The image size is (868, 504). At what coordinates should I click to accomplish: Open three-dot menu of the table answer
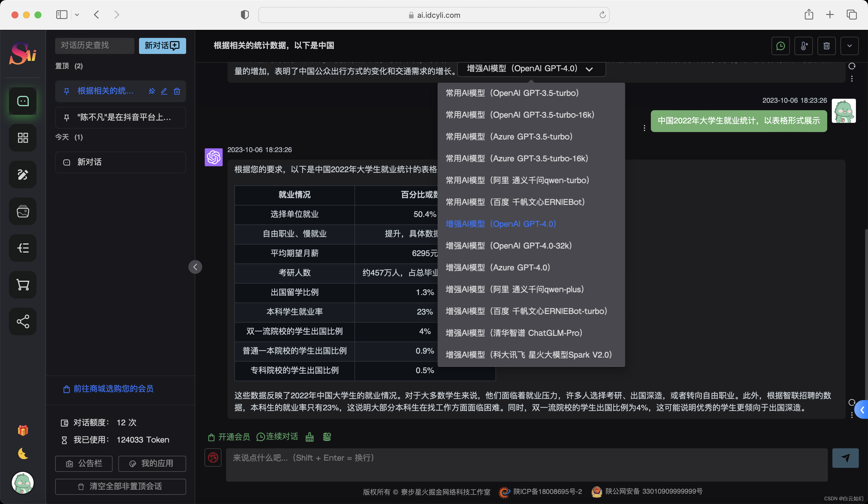click(852, 415)
